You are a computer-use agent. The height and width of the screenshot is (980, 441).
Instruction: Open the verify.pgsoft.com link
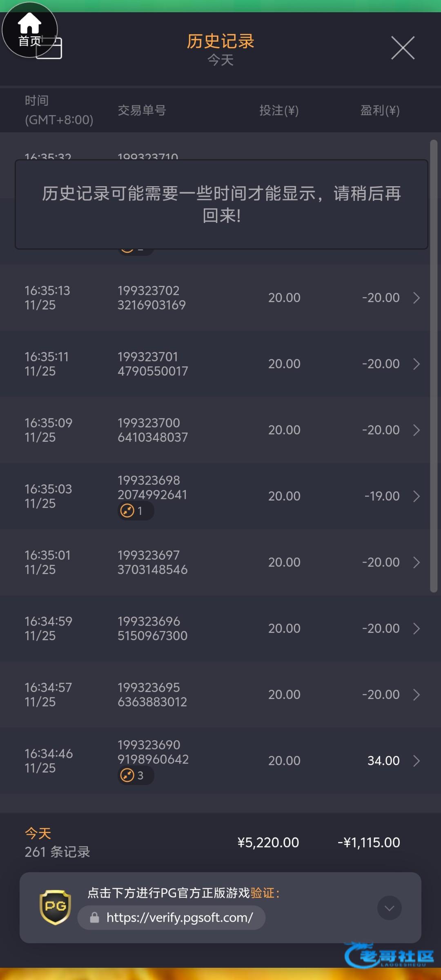tap(180, 918)
